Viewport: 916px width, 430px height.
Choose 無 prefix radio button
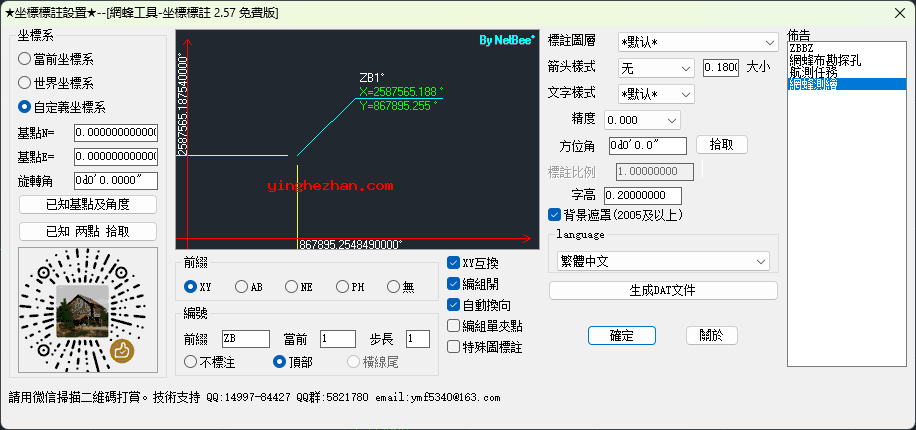tap(401, 287)
